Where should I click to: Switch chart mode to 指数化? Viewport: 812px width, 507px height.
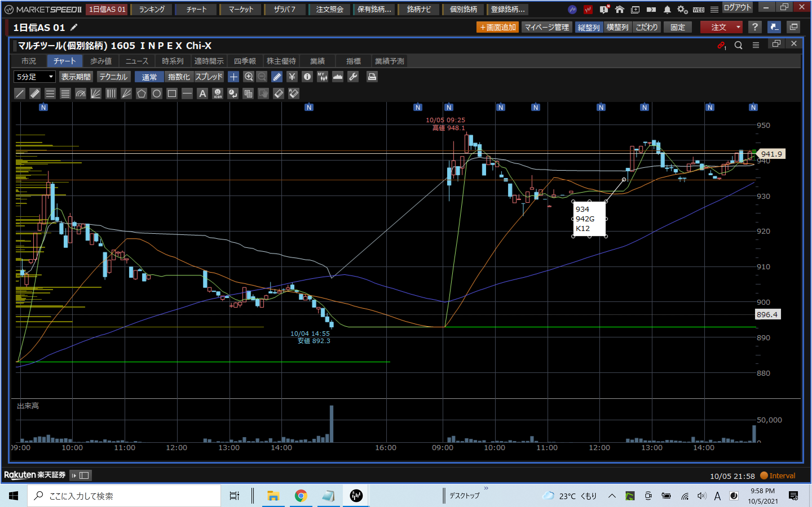coord(179,77)
